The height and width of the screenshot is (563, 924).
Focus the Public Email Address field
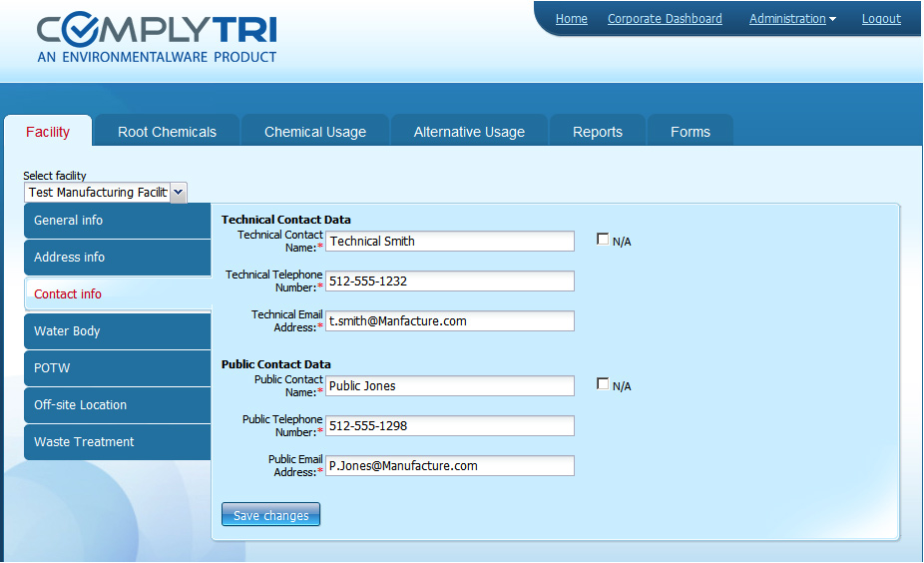click(x=449, y=466)
